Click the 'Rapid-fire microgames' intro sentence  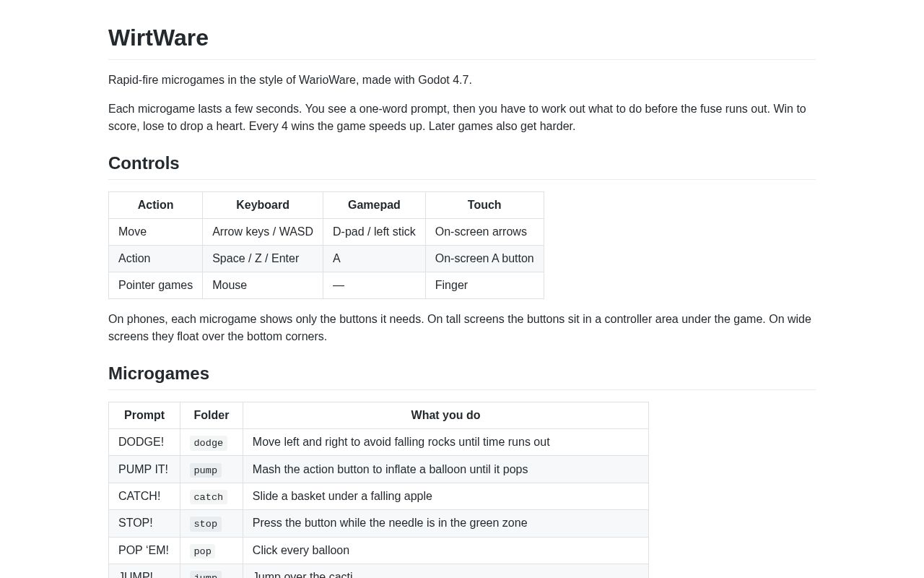point(290,80)
